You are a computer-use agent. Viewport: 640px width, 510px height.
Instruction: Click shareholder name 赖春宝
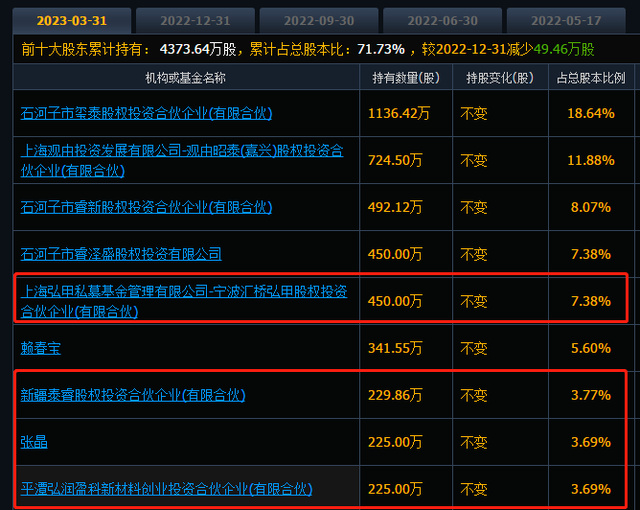[x=40, y=348]
